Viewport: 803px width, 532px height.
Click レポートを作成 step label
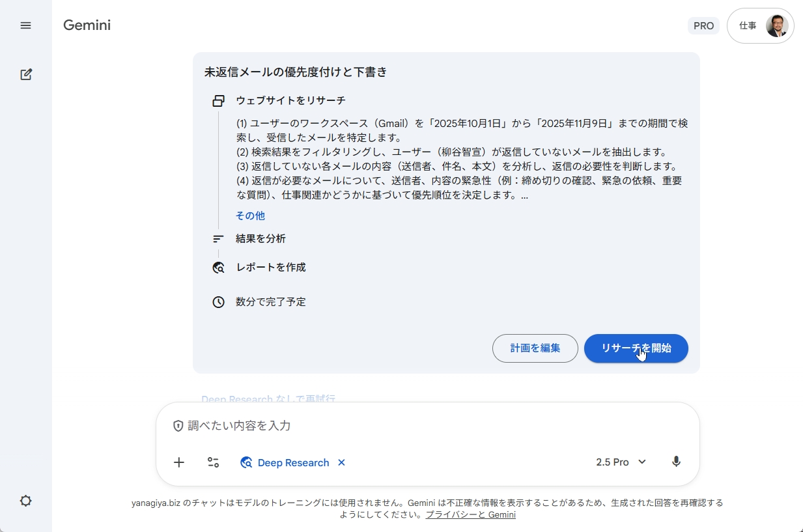(x=270, y=267)
